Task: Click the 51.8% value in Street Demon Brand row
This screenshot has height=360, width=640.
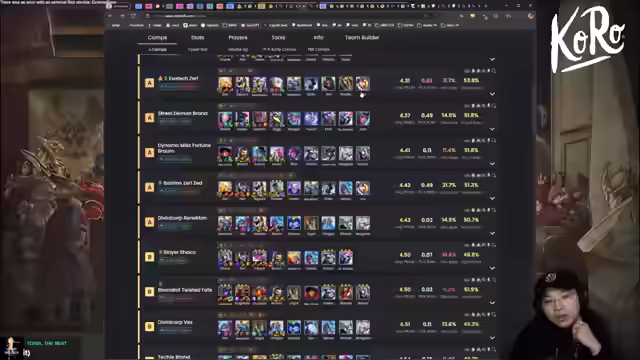Action: coord(471,116)
